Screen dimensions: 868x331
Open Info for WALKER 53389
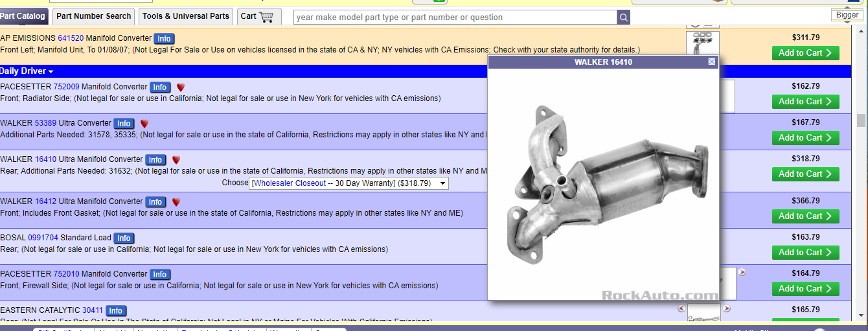pyautogui.click(x=124, y=124)
